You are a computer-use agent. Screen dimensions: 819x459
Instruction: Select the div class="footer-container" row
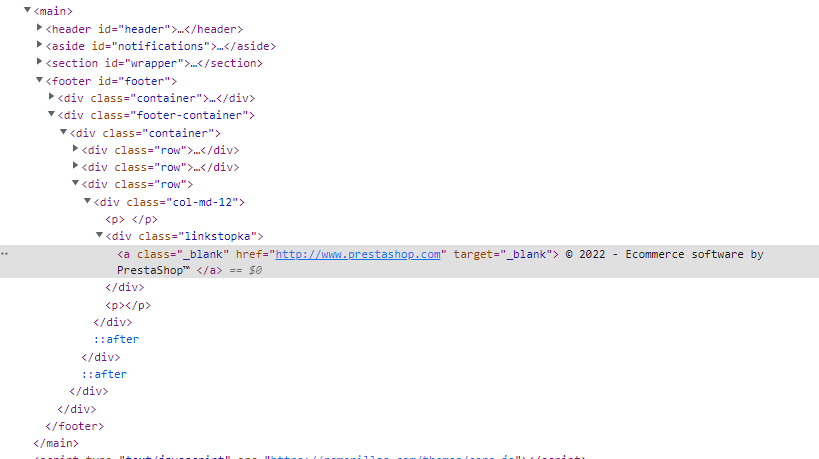pos(156,115)
